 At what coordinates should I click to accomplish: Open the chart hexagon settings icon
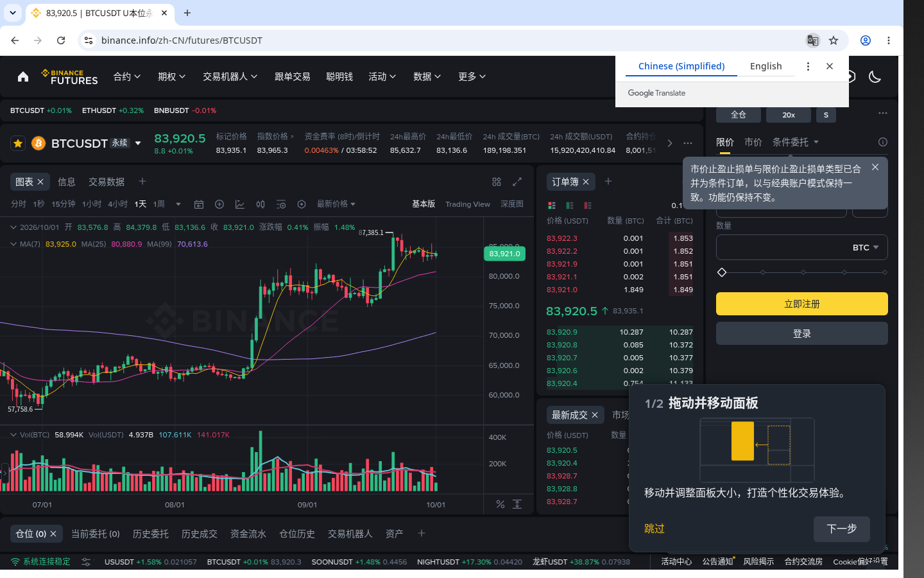tap(302, 204)
